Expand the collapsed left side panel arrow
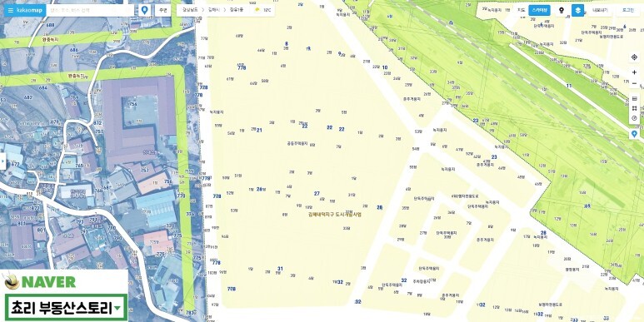 (x=2, y=161)
